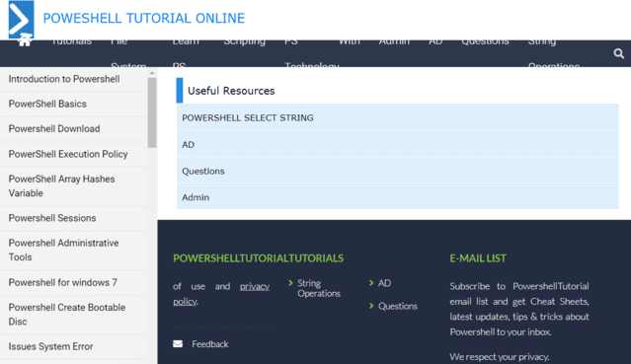Open the With menu in navbar
Screen dimensions: 631x364
coord(350,42)
